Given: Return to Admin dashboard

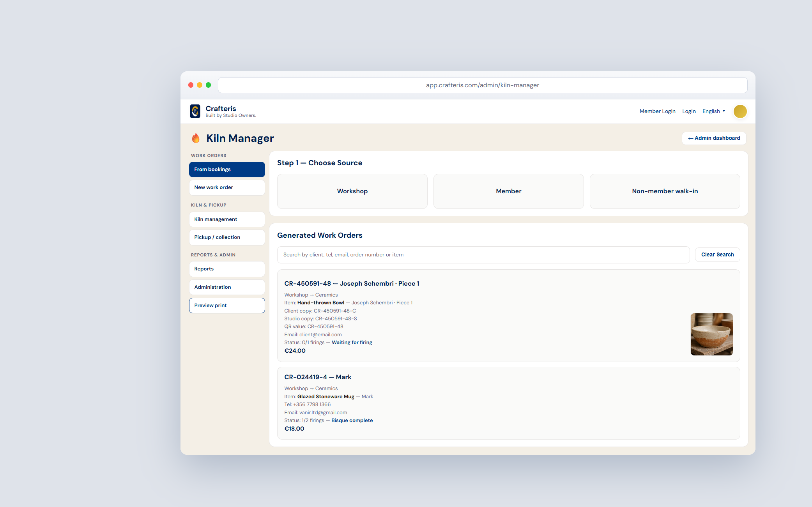Looking at the screenshot, I should tap(714, 138).
